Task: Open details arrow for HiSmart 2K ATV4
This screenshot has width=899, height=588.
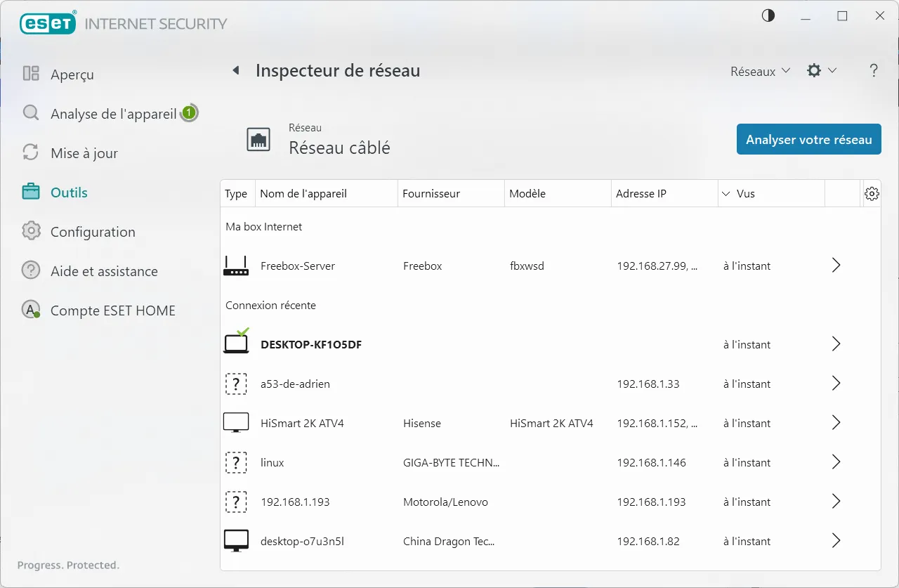Action: point(836,423)
